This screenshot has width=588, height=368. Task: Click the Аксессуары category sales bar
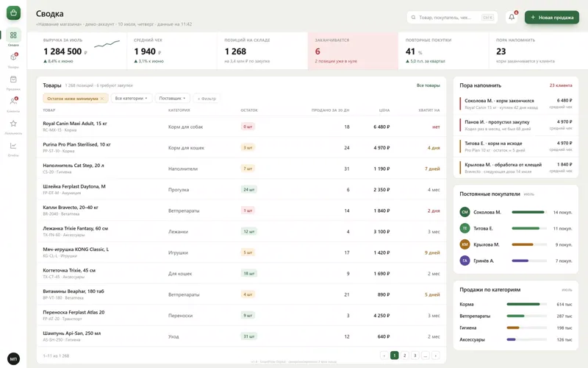click(x=526, y=339)
